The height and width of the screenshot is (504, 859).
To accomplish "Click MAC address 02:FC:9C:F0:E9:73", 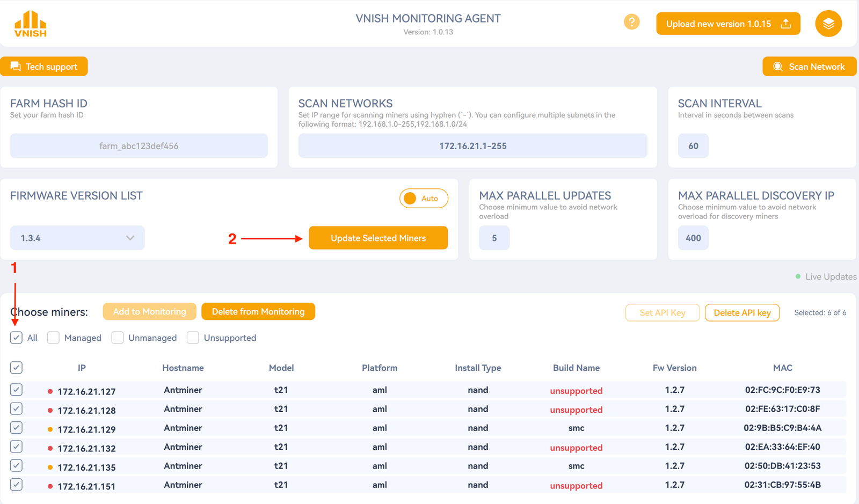I will coord(782,390).
